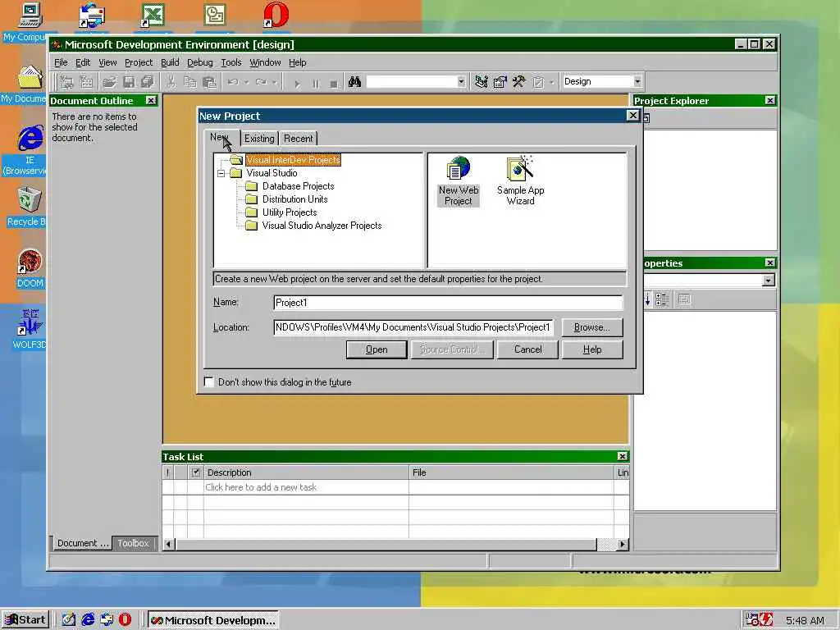Select Database Projects tree item
The width and height of the screenshot is (840, 630).
tap(298, 186)
